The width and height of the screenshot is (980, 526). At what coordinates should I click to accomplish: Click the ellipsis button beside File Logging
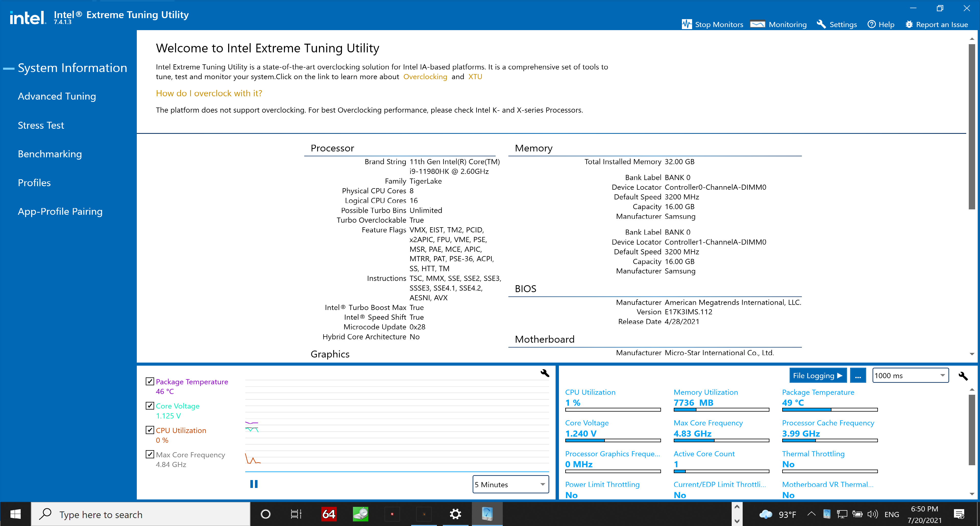858,375
